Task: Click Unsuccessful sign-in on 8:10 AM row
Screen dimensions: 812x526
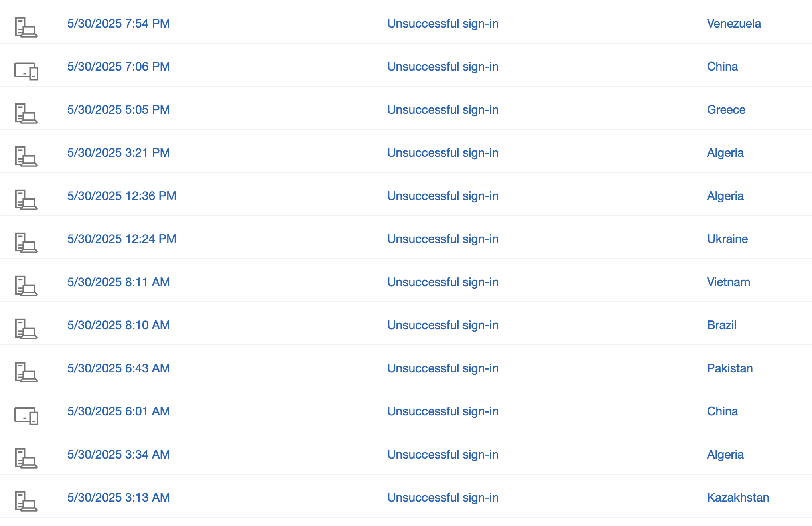Action: [x=443, y=325]
